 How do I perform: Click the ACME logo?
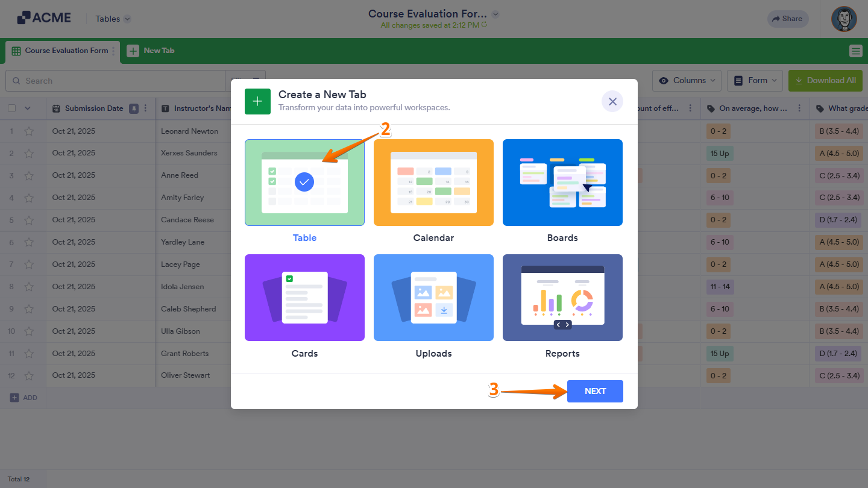tap(43, 17)
